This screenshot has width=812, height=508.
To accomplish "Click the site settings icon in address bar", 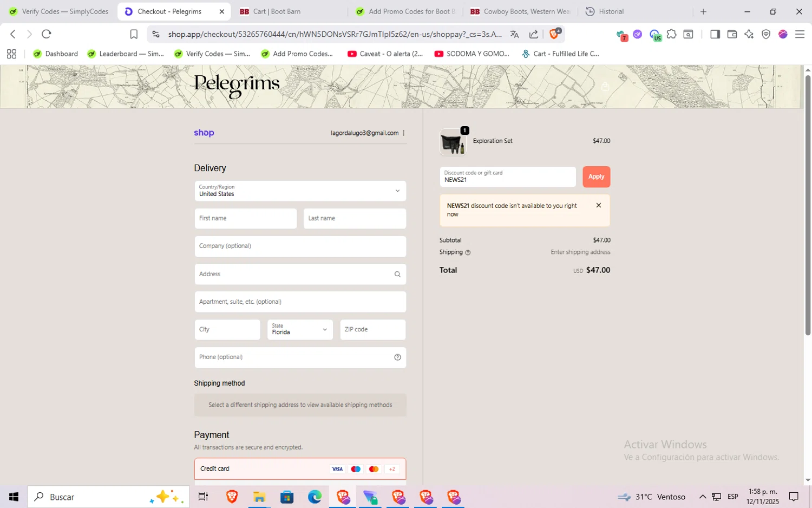I will coord(156,34).
